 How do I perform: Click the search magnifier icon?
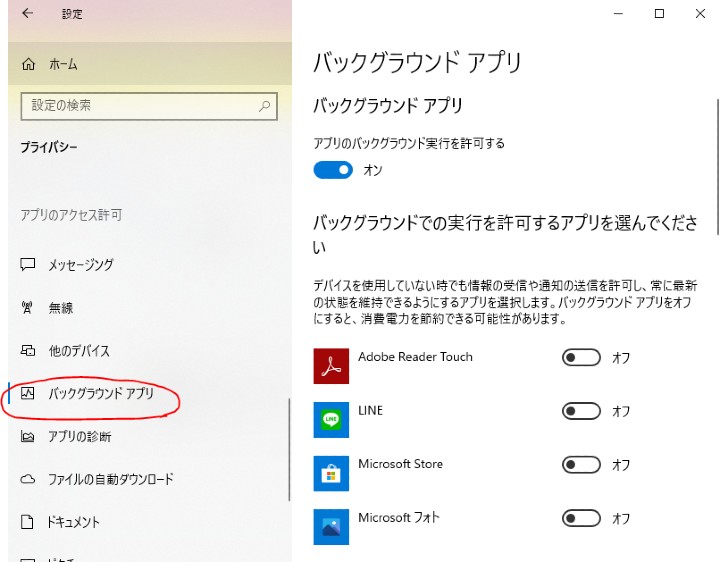(x=264, y=107)
